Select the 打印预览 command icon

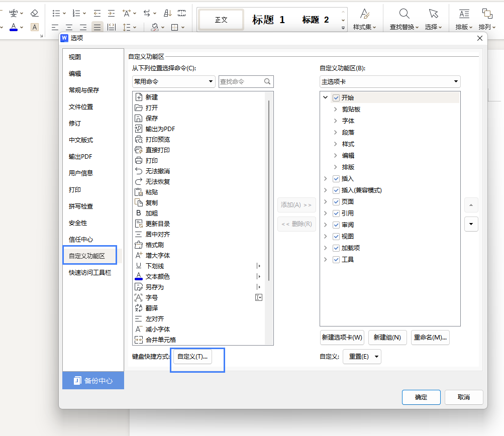tap(139, 140)
